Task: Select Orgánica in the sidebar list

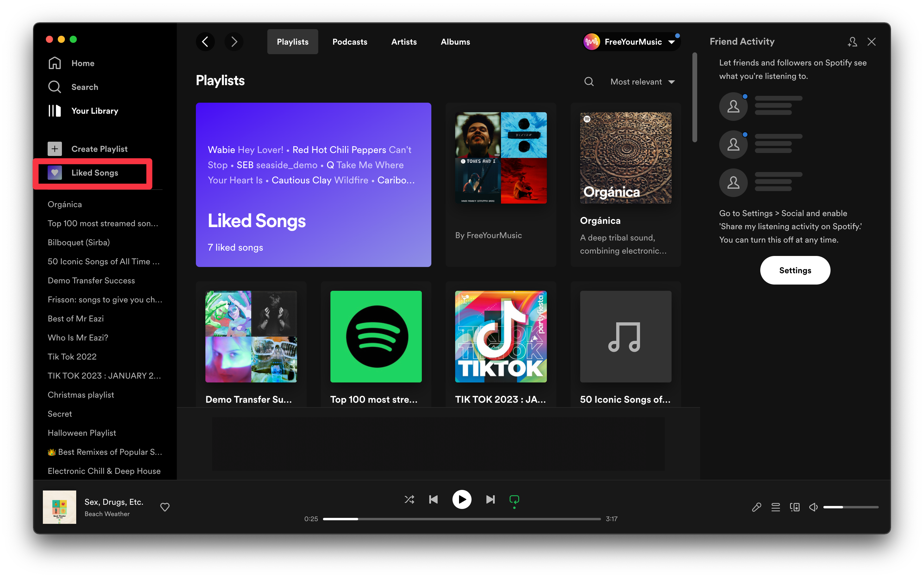Action: click(x=65, y=204)
